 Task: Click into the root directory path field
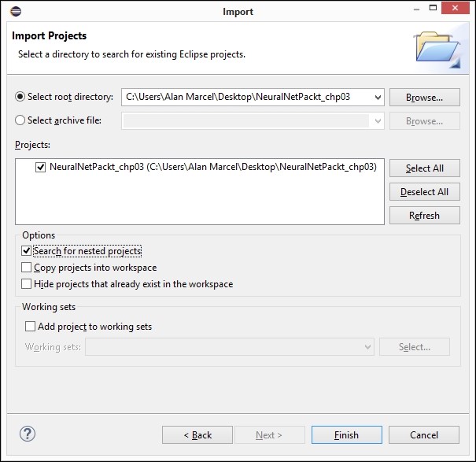click(x=244, y=98)
